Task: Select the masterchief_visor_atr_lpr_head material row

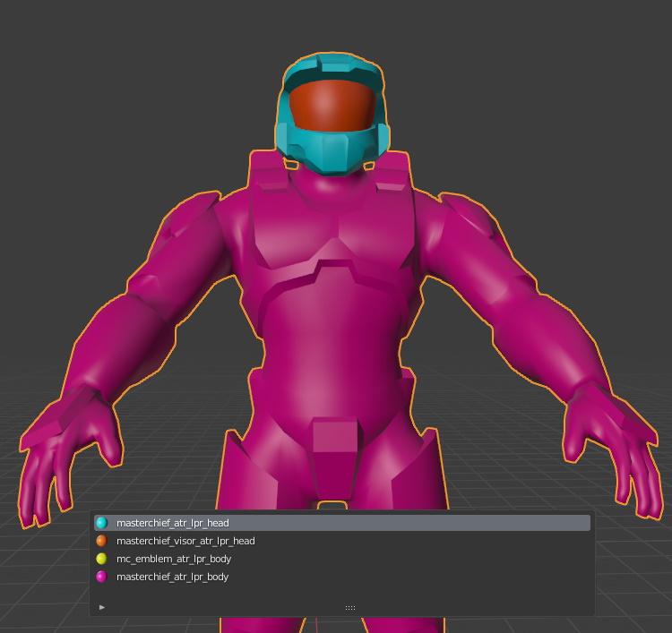Action: tap(342, 541)
